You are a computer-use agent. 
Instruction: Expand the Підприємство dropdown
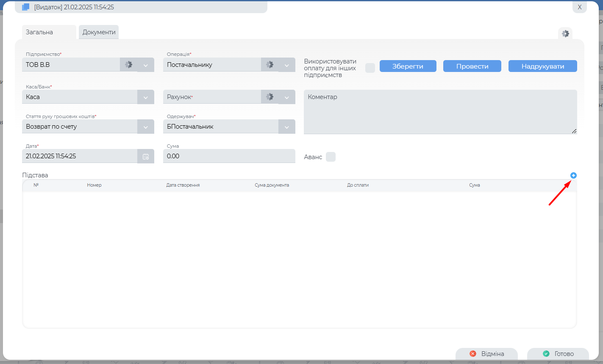(146, 65)
